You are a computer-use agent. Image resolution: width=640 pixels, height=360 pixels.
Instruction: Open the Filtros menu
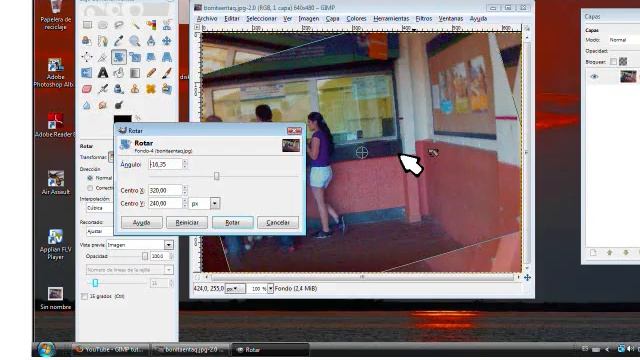click(x=424, y=19)
